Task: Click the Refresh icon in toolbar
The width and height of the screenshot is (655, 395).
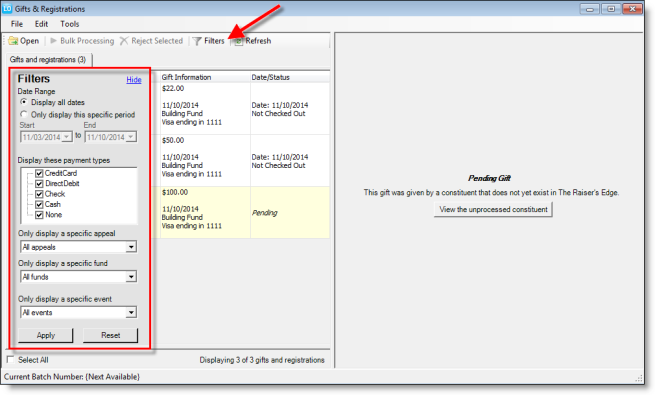Action: 239,41
